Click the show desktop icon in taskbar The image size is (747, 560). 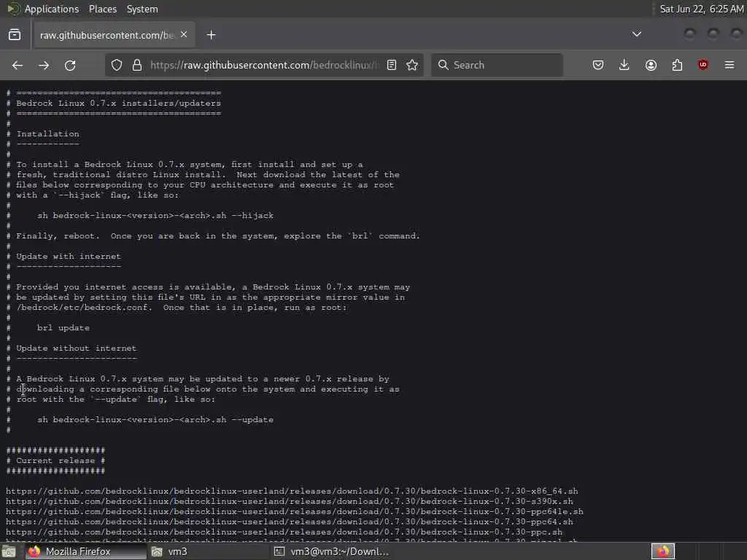pos(9,551)
